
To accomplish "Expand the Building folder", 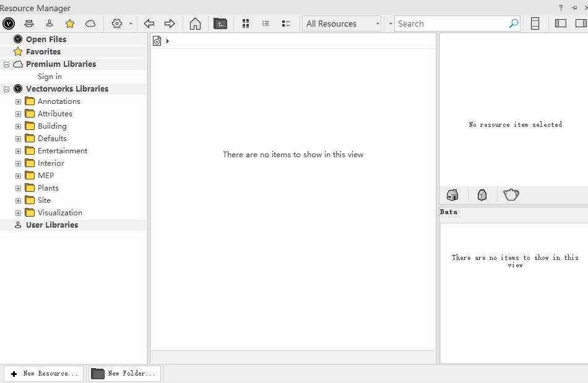I will point(19,126).
